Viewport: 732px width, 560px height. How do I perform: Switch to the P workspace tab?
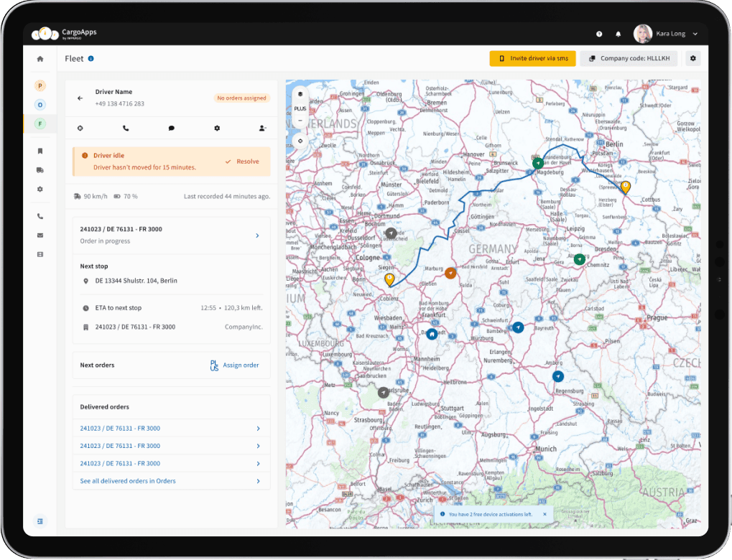[40, 85]
